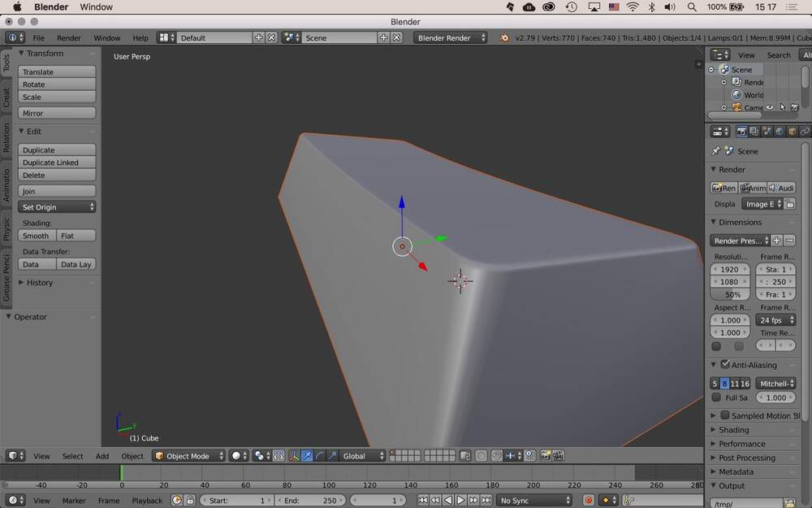
Task: Delete the Default screen layout with X
Action: (x=271, y=38)
